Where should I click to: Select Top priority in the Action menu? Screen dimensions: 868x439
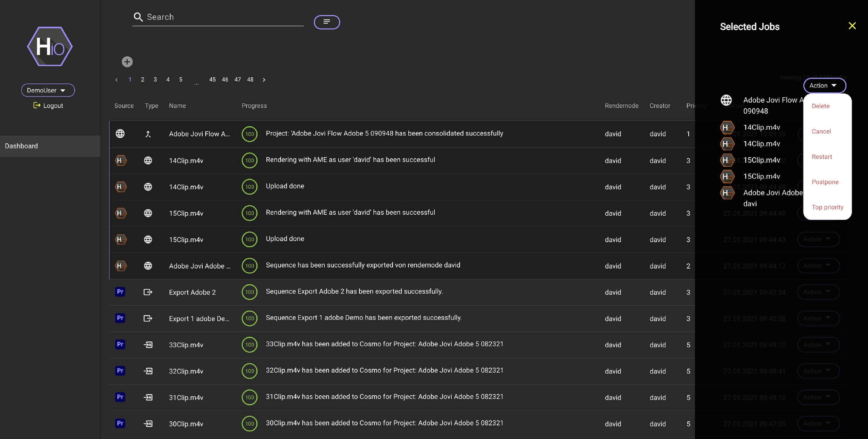pyautogui.click(x=827, y=207)
